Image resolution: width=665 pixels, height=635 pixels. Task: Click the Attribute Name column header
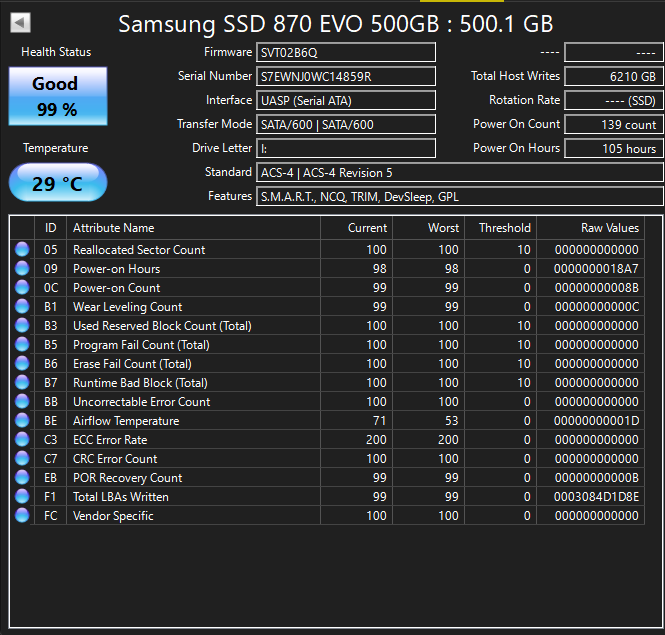point(193,228)
